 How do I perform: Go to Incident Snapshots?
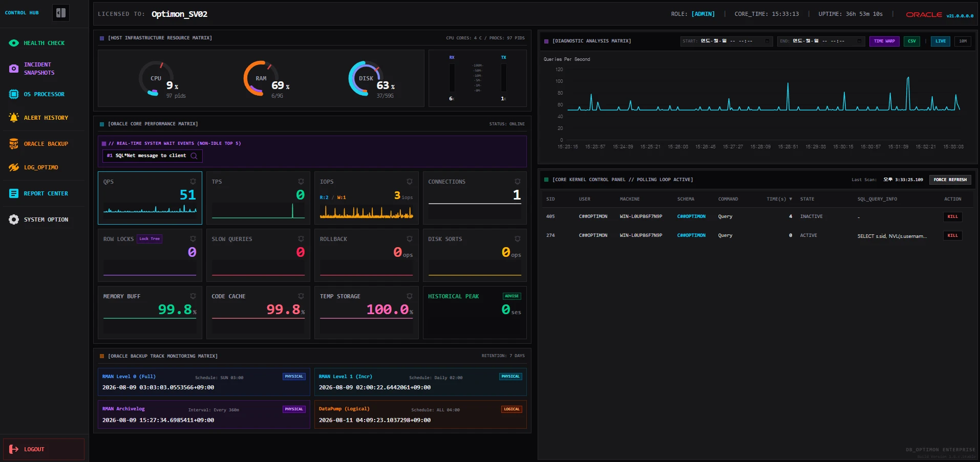[x=44, y=69]
